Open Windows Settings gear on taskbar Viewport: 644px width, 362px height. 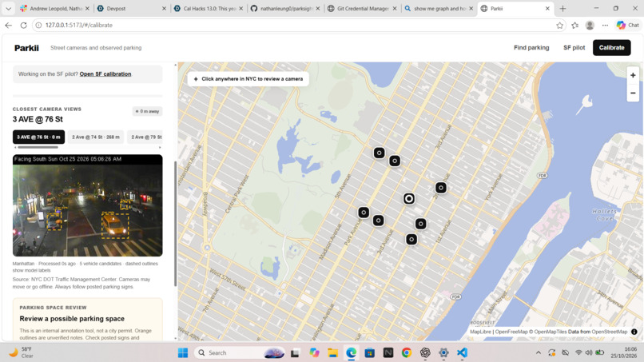click(x=443, y=352)
